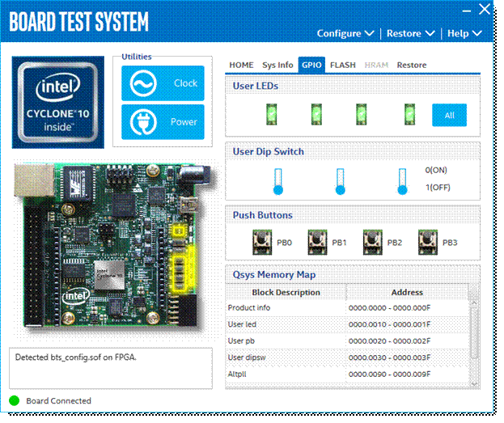Image resolution: width=504 pixels, height=423 pixels.
Task: Switch to the Sys Info tab
Action: click(x=277, y=65)
